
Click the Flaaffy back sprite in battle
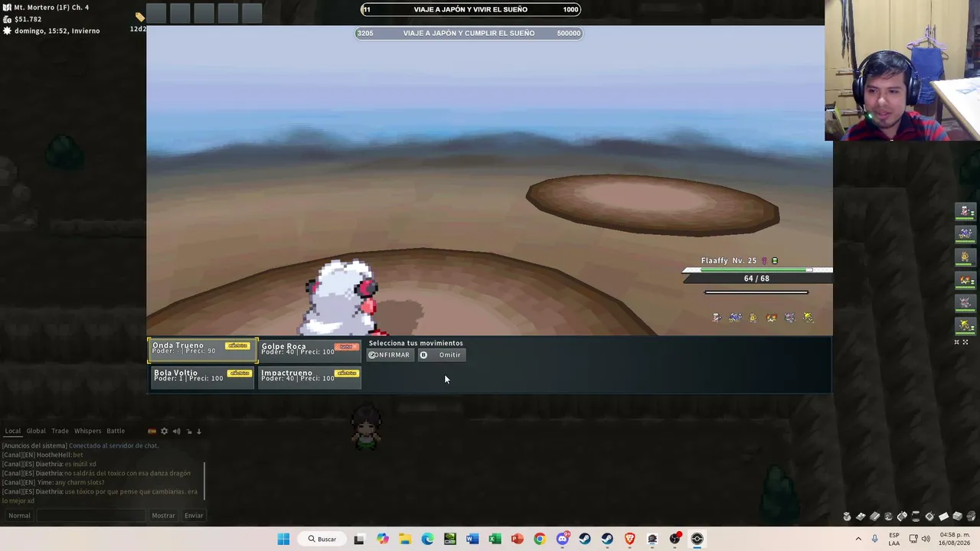342,298
